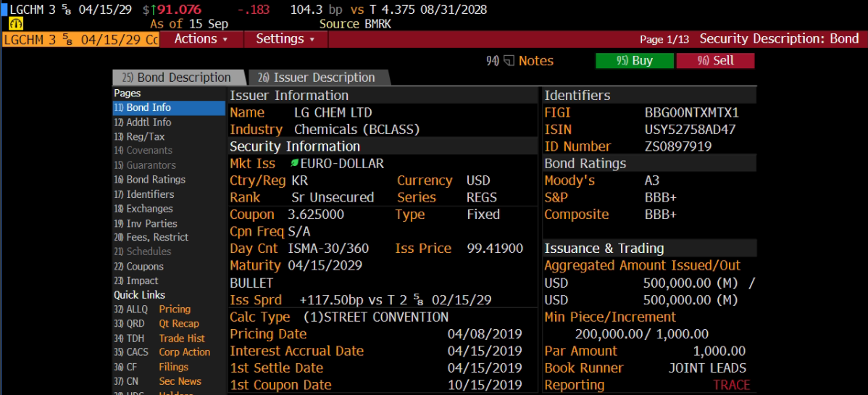The height and width of the screenshot is (395, 868).
Task: Click Iss Price 99.41900
Action: pos(495,248)
